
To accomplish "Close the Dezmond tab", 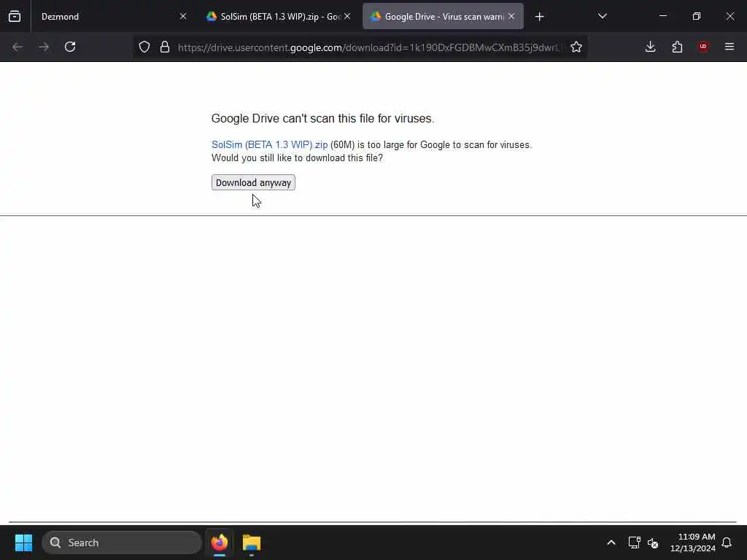I will [183, 16].
